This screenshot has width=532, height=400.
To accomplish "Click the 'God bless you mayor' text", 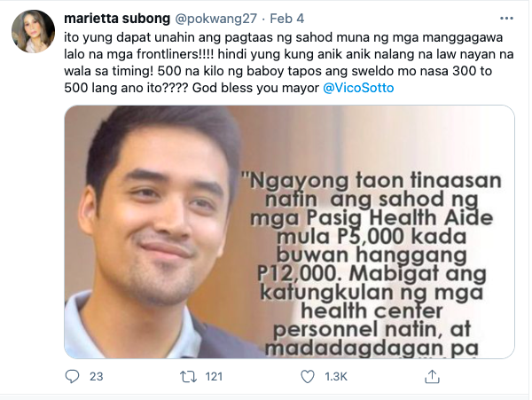I will (x=255, y=88).
